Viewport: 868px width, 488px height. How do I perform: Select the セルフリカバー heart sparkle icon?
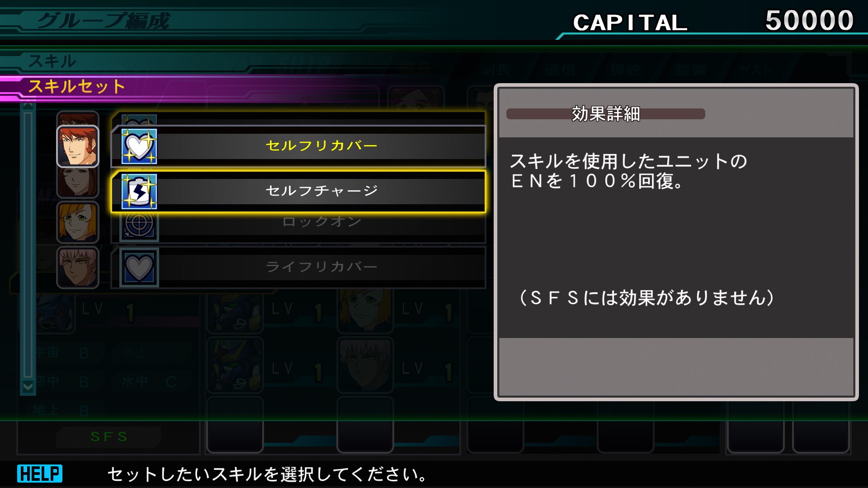click(x=139, y=146)
